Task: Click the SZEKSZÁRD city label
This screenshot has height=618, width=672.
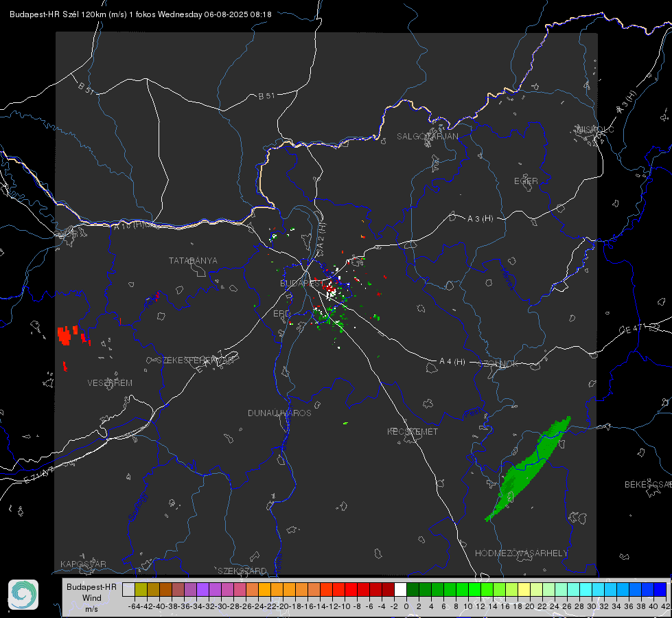Action: [242, 571]
